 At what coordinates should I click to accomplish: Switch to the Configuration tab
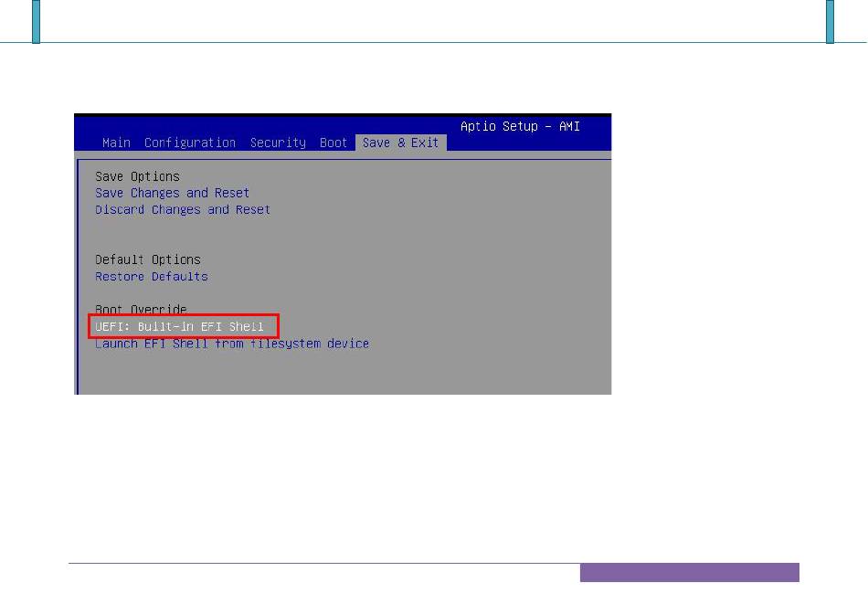coord(190,143)
